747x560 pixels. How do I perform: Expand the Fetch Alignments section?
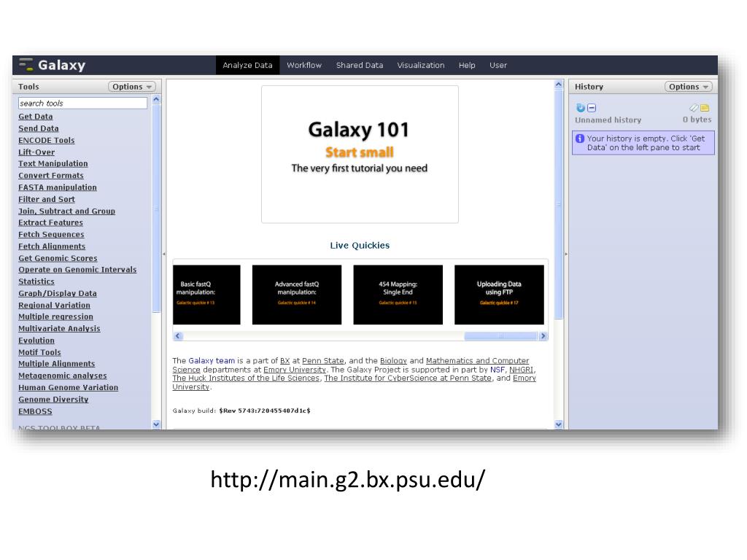click(52, 246)
